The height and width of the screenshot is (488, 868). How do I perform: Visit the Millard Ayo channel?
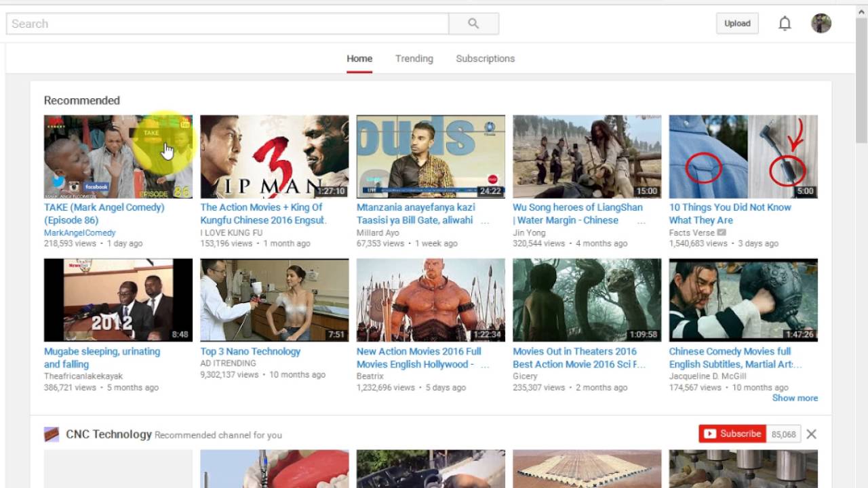coord(378,232)
